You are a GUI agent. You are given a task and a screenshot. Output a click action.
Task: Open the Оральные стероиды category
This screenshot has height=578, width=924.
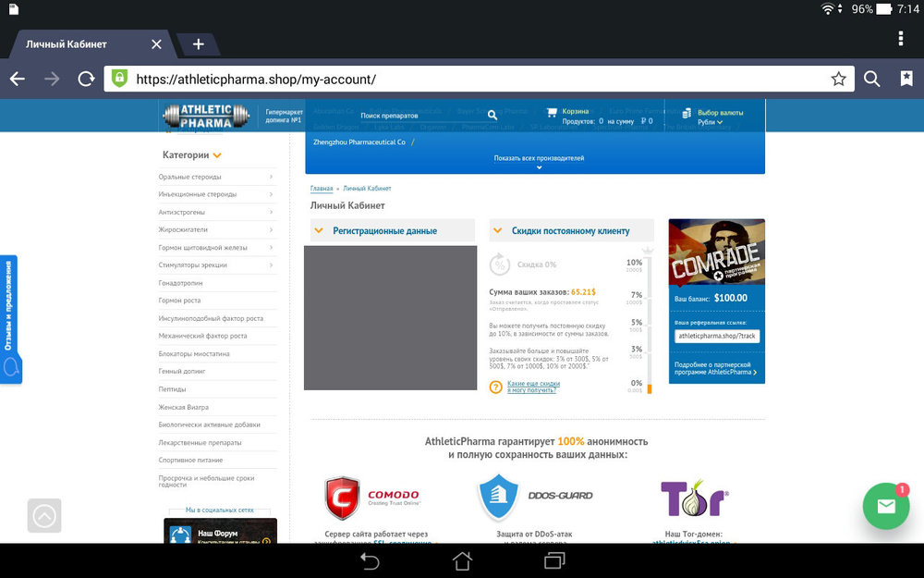tap(189, 177)
